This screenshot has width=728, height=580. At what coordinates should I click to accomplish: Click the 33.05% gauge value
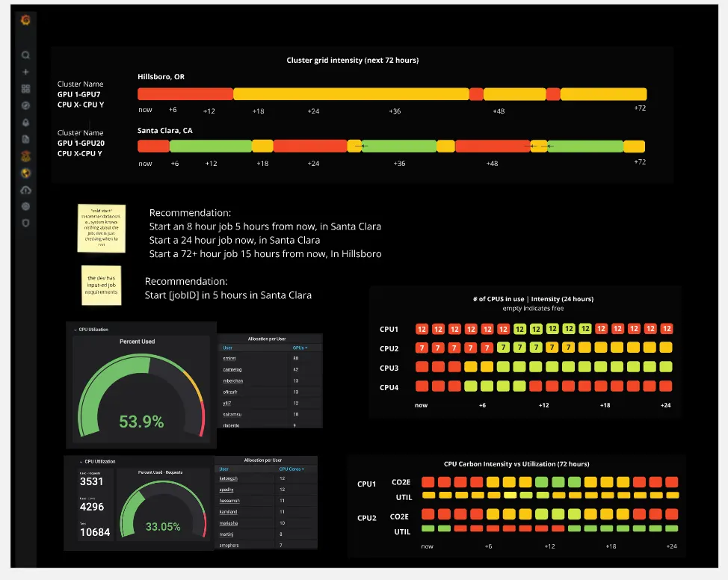coord(163,527)
